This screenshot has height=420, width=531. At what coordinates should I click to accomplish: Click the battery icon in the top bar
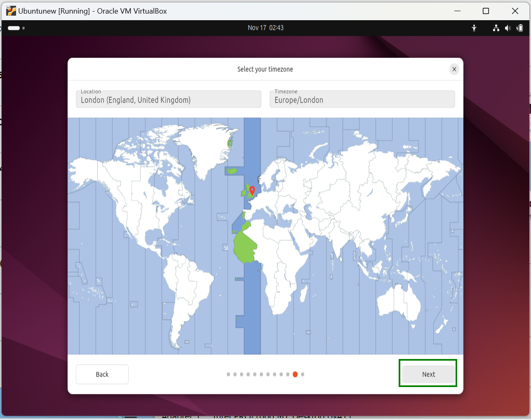[520, 28]
